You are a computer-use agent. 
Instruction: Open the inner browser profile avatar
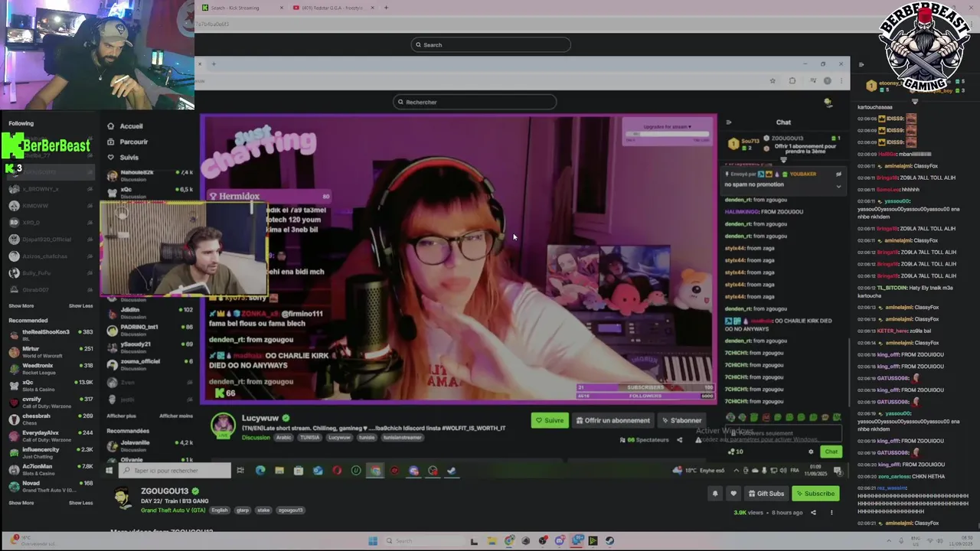point(827,80)
